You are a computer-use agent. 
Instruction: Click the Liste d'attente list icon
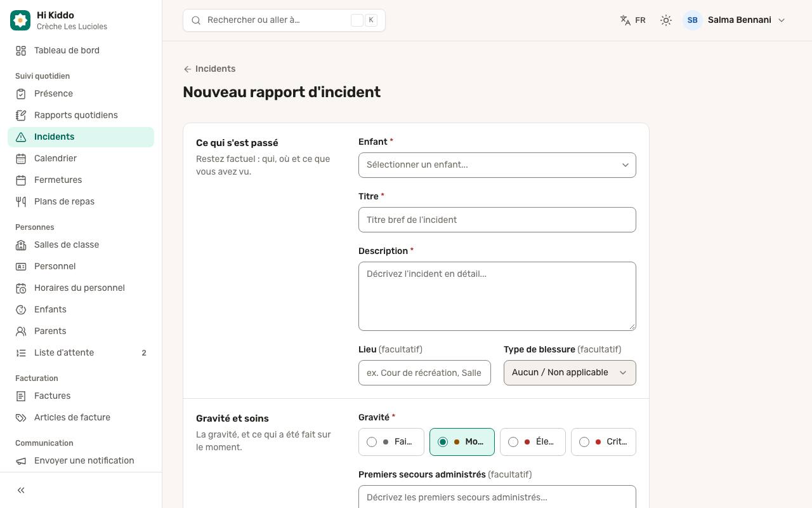21,353
